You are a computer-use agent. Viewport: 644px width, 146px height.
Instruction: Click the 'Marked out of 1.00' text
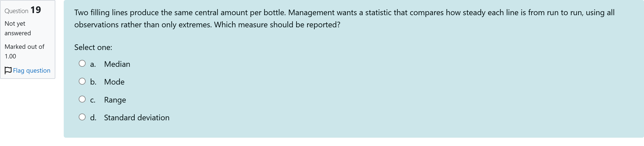tap(24, 51)
